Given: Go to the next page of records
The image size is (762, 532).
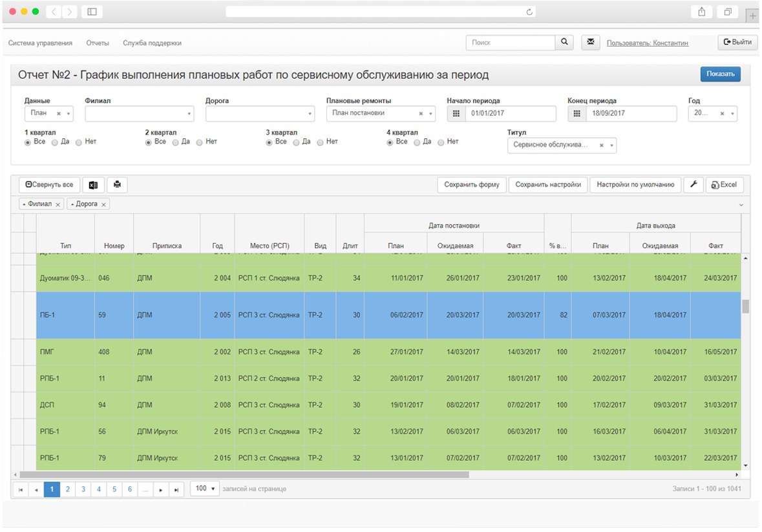Looking at the screenshot, I should (161, 490).
